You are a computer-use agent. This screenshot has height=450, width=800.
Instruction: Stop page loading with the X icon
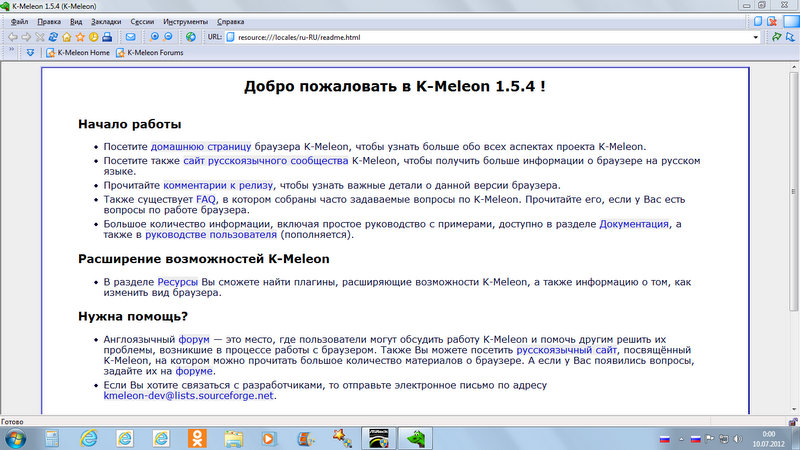pos(39,37)
